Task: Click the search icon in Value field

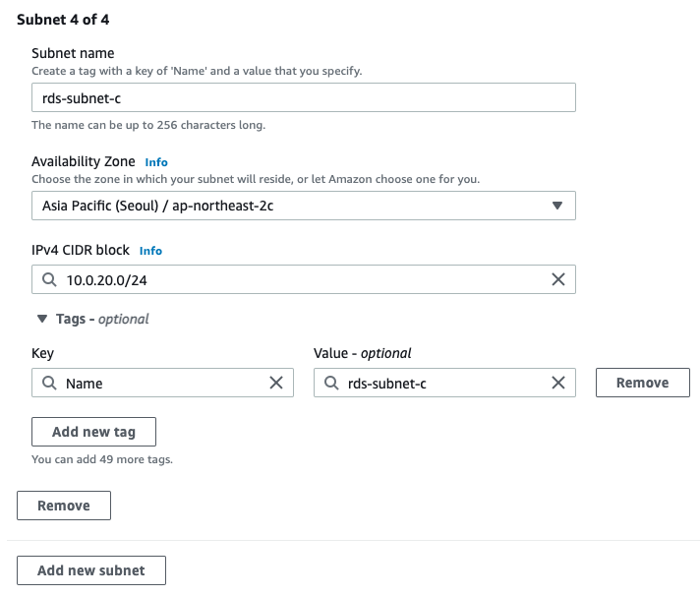Action: pos(331,383)
